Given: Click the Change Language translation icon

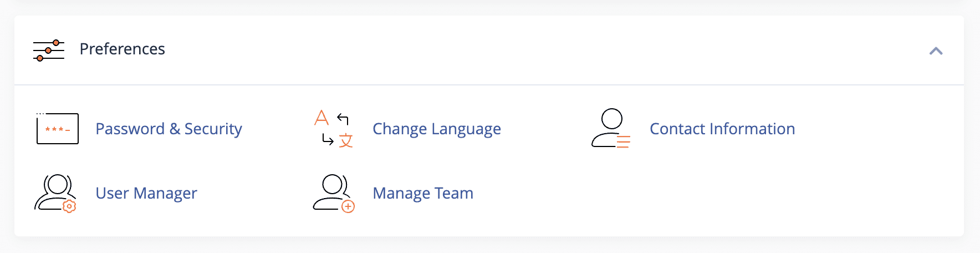Looking at the screenshot, I should (x=334, y=129).
